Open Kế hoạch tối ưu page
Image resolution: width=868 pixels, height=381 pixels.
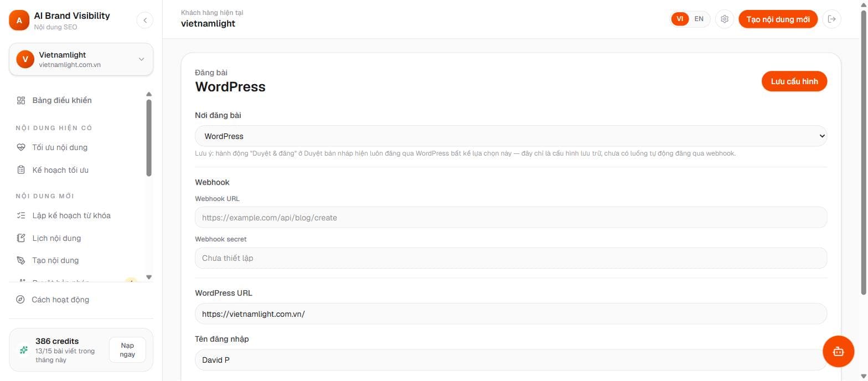(x=60, y=170)
